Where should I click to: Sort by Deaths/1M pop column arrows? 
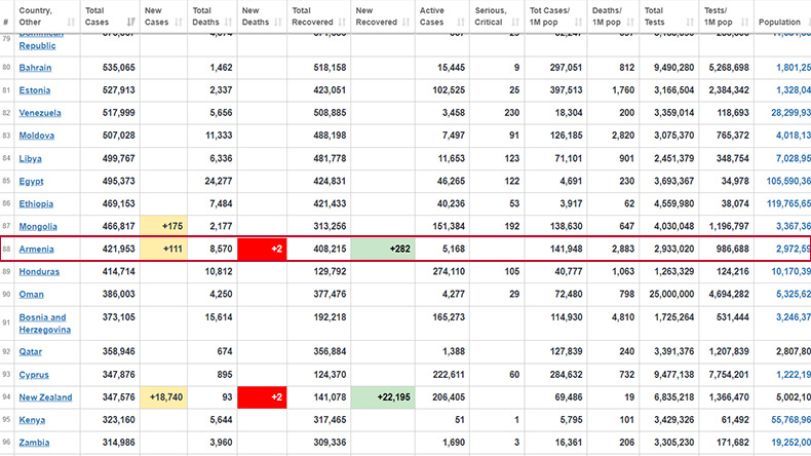tap(630, 22)
